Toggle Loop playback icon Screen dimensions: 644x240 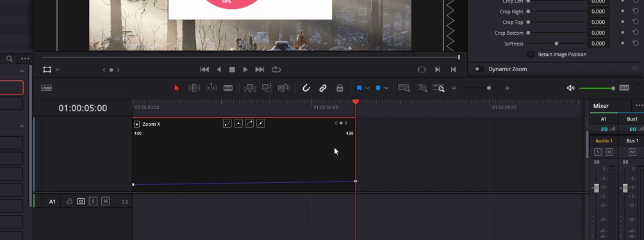(x=276, y=69)
